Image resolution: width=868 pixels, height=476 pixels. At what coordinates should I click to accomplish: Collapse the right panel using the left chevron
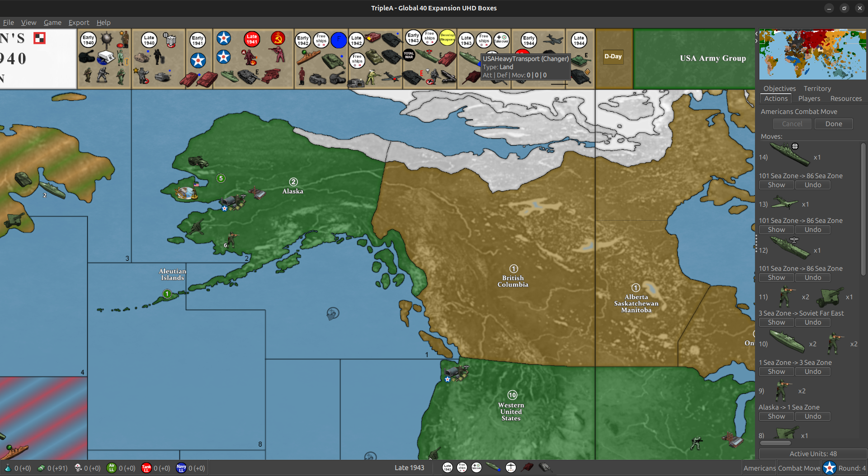click(x=756, y=33)
